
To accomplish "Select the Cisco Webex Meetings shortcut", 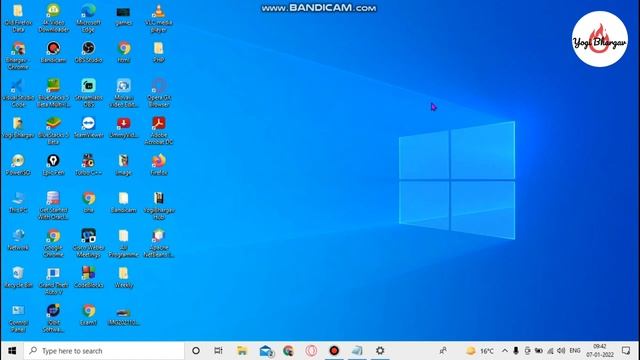I will click(x=88, y=243).
